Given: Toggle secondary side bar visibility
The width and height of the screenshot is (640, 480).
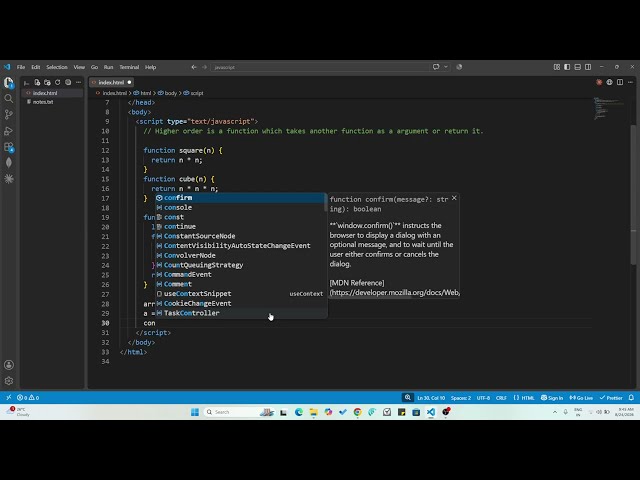Looking at the screenshot, I should 588,67.
